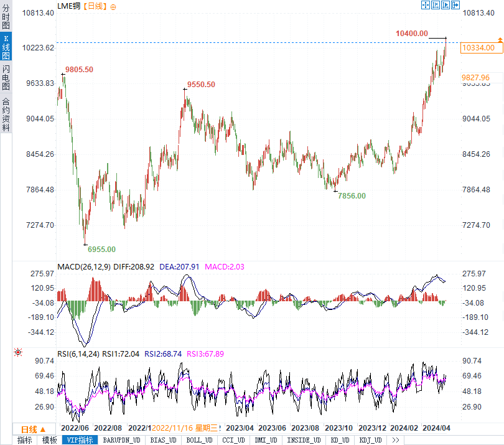
Task: Switch to 分时图 side tab
Action: coord(6,16)
